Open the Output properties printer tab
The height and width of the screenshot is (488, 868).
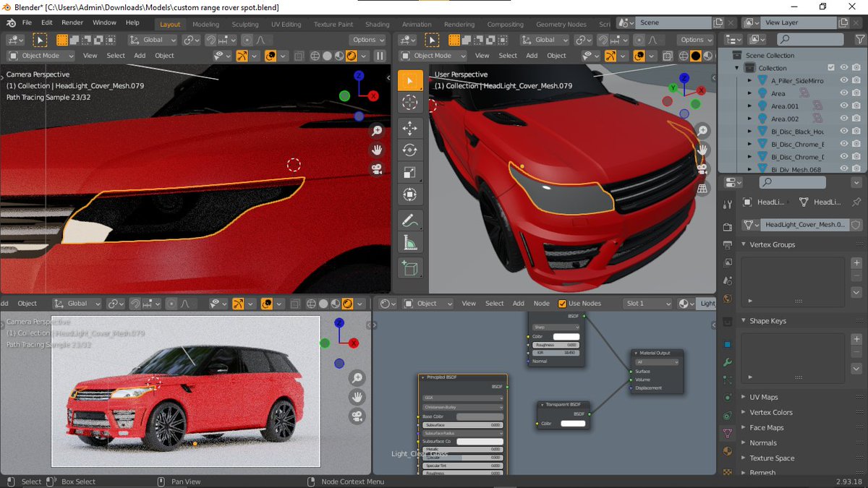728,246
